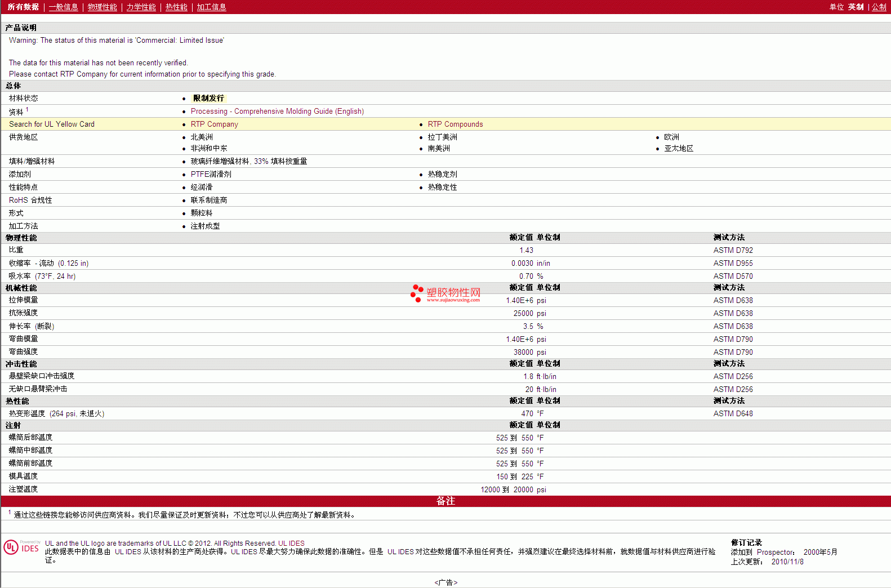Select ASTM D648 test method

(x=733, y=413)
